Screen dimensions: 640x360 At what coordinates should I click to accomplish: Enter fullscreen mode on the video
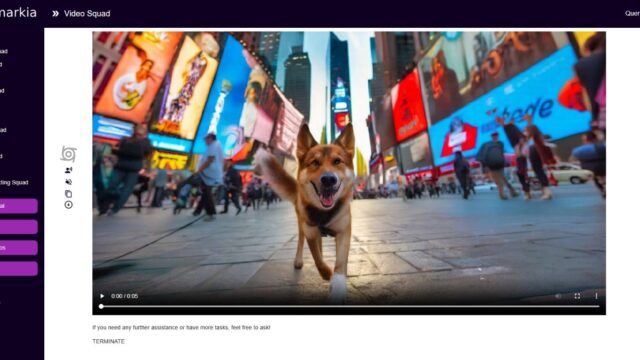coord(577,296)
